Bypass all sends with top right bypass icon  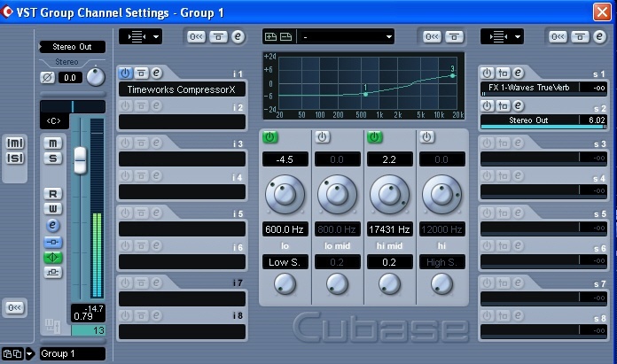[x=580, y=37]
